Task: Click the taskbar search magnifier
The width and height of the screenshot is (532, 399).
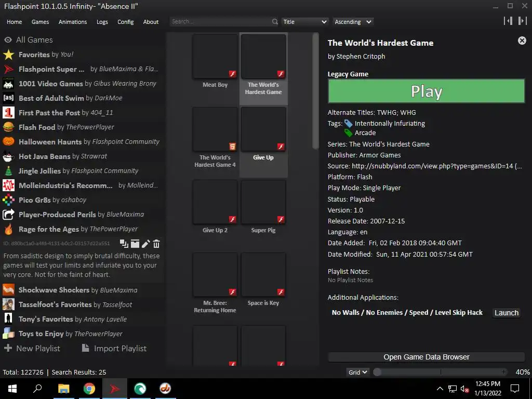Action: coord(37,389)
